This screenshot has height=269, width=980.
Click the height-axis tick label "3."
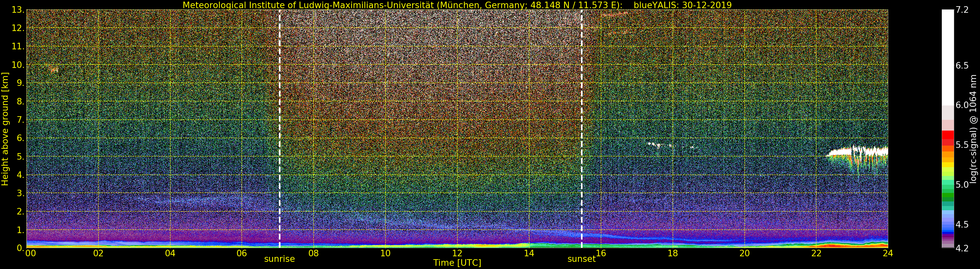pos(21,193)
